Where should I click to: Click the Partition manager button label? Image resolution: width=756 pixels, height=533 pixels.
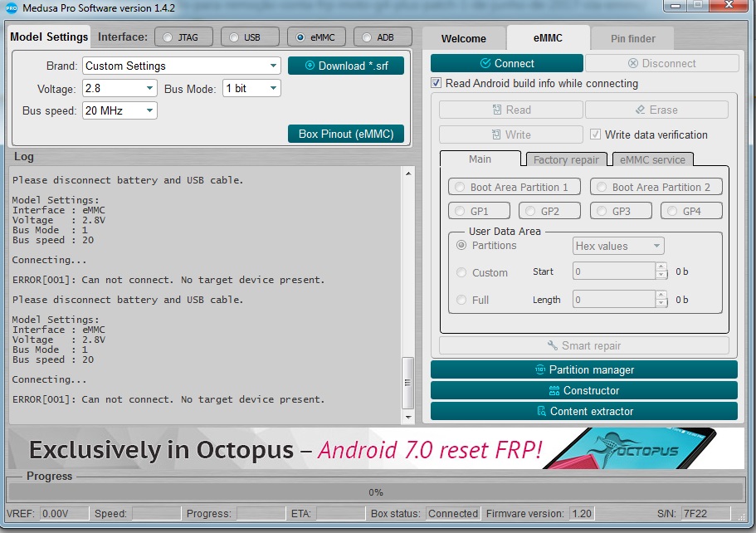[x=592, y=370]
